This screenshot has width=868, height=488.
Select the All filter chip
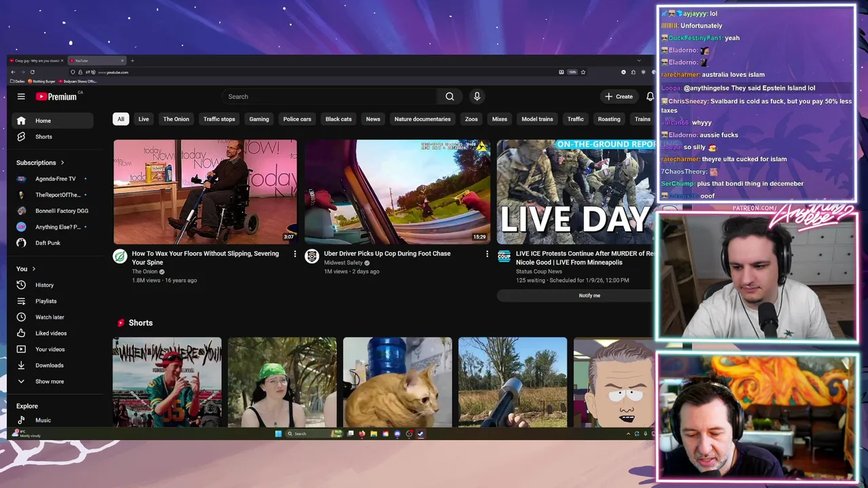click(121, 119)
